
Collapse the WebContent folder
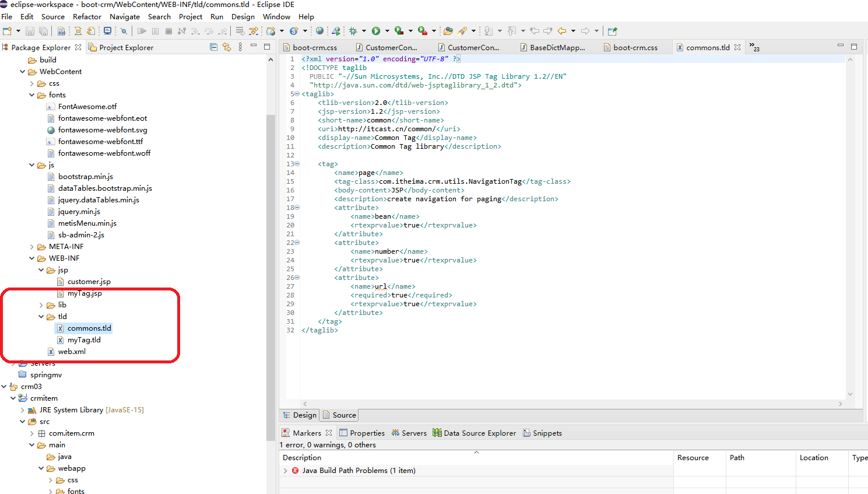pyautogui.click(x=22, y=72)
